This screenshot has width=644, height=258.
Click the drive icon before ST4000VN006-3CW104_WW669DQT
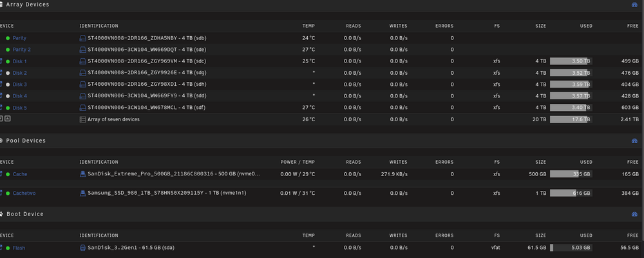(x=82, y=50)
